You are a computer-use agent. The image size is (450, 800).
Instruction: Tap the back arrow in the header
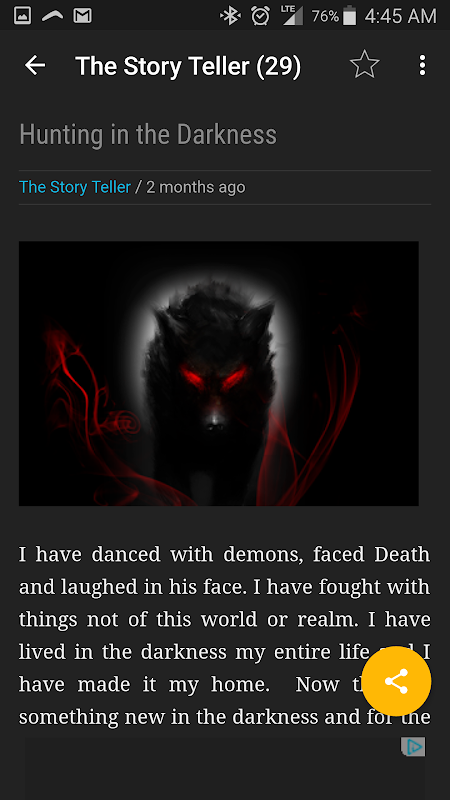click(x=35, y=65)
